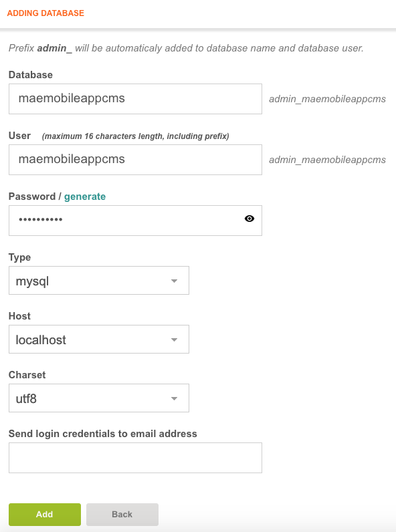Expand the Host dropdown showing localhost

[99, 340]
